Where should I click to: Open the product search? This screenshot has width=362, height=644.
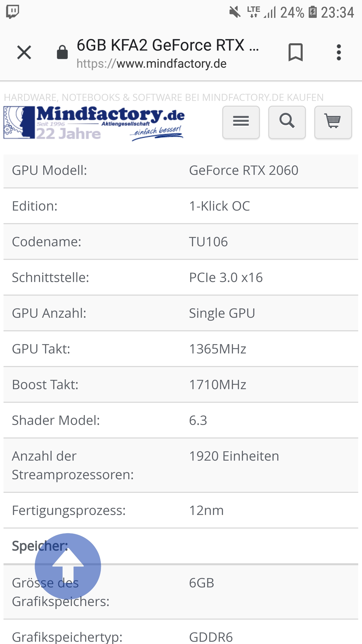click(287, 122)
